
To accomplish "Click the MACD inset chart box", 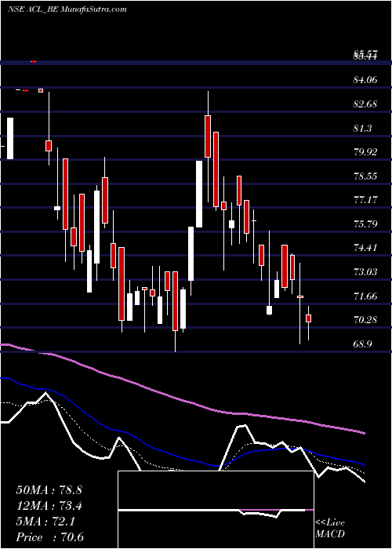I will 216,510.
